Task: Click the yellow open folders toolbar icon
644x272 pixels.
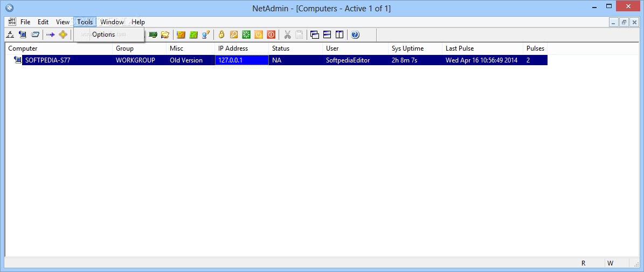Action: click(x=165, y=35)
